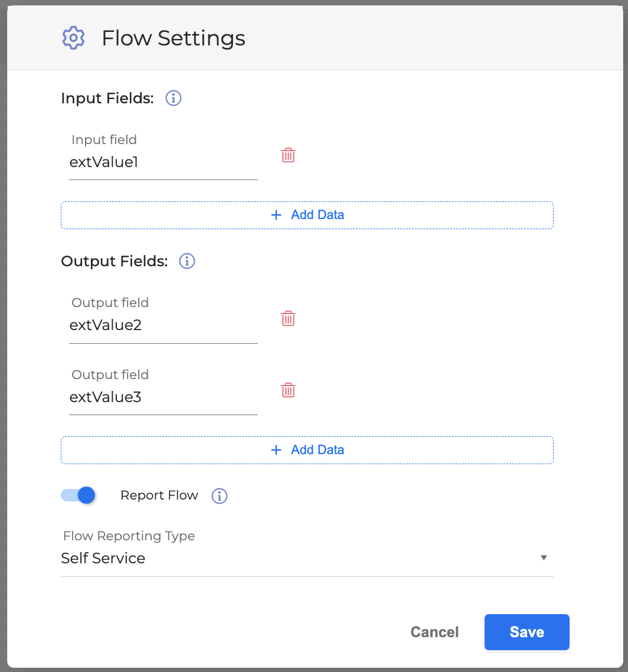Save the flow settings
This screenshot has width=628, height=672.
tap(526, 632)
